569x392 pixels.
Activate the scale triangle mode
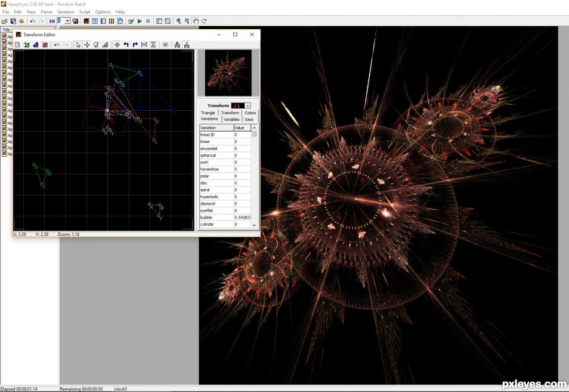[x=105, y=45]
